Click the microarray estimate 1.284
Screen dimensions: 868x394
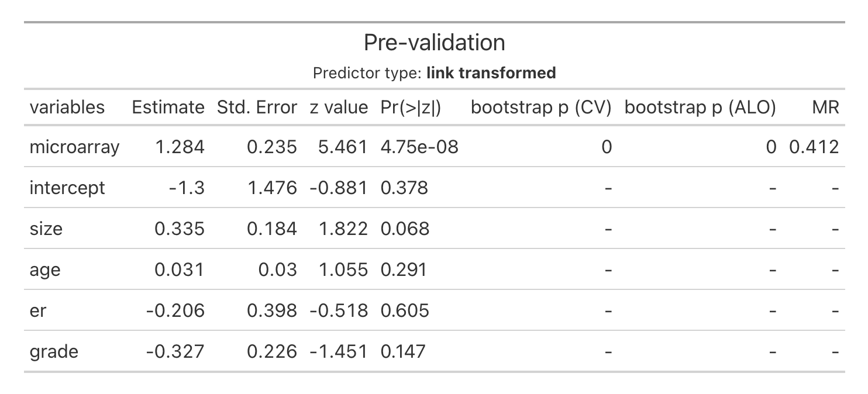(180, 147)
